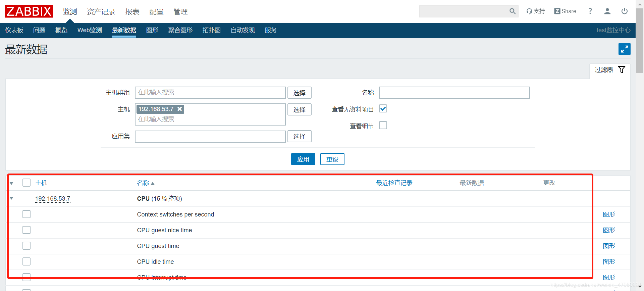Click test监控中心 server name
644x291 pixels.
tap(613, 30)
